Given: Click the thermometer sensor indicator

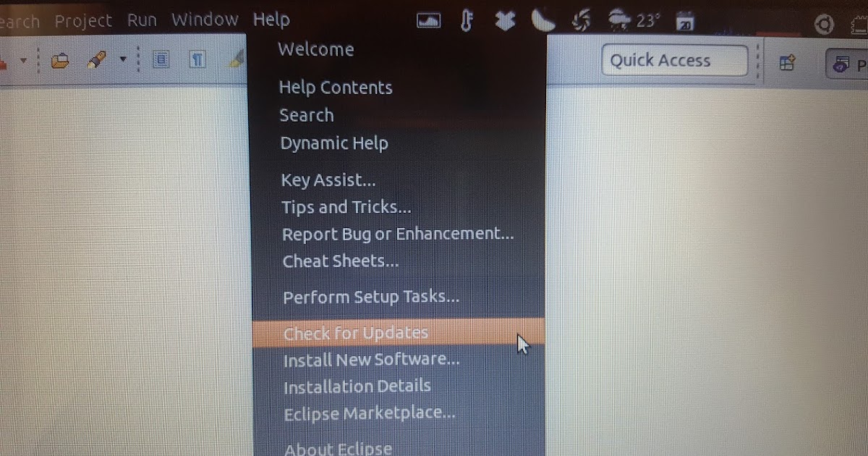Looking at the screenshot, I should [467, 21].
